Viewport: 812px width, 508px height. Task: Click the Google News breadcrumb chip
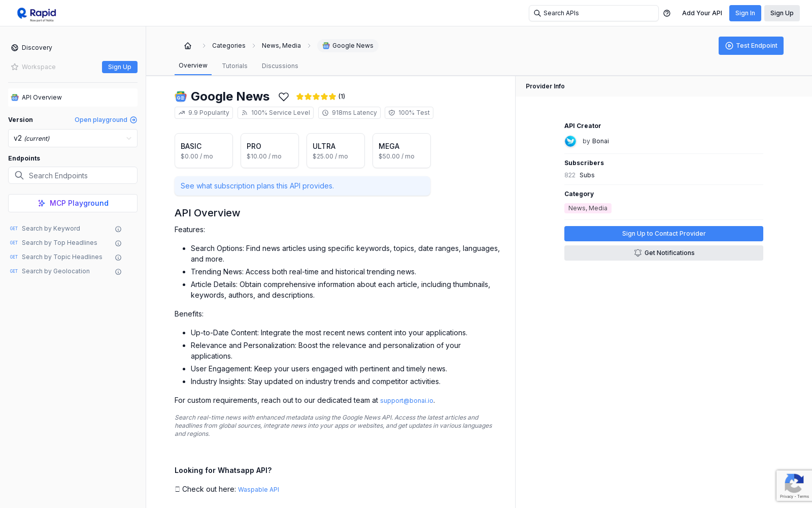[348, 46]
